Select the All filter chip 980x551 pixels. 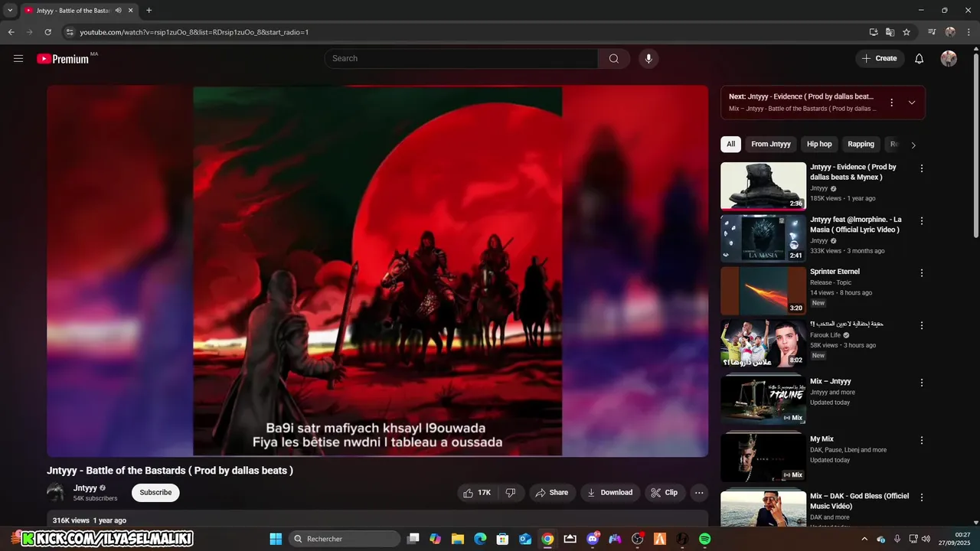(x=731, y=144)
